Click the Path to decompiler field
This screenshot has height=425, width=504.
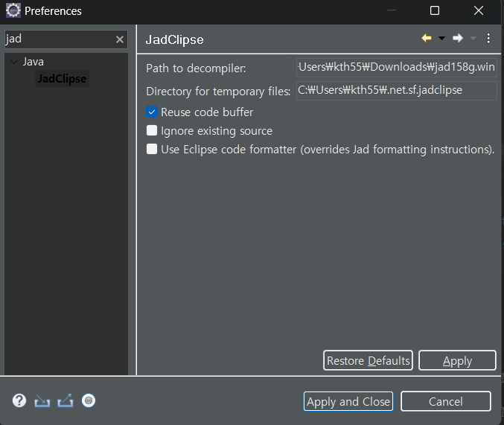click(x=396, y=68)
